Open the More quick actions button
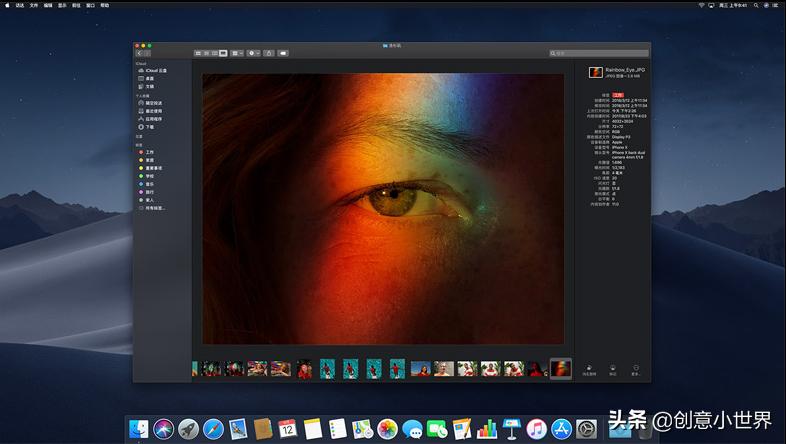This screenshot has height=444, width=786. coord(635,369)
